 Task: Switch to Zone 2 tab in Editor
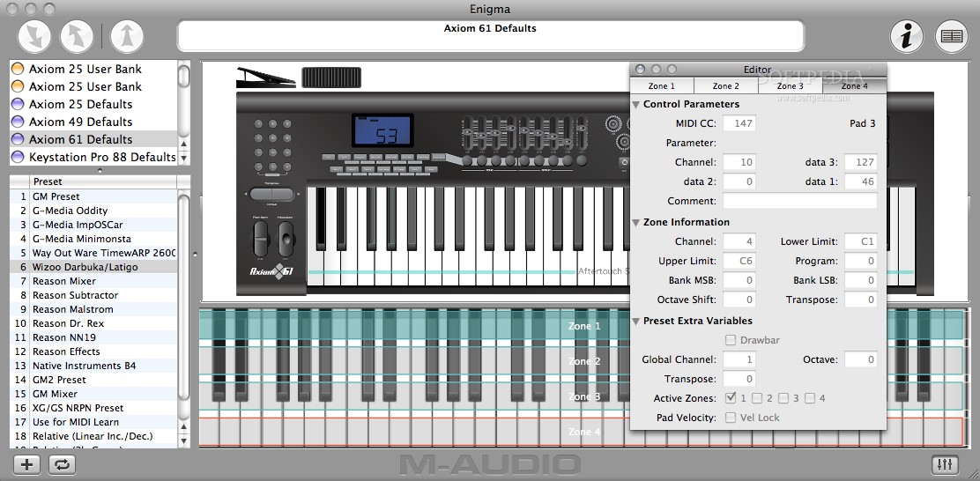(725, 86)
